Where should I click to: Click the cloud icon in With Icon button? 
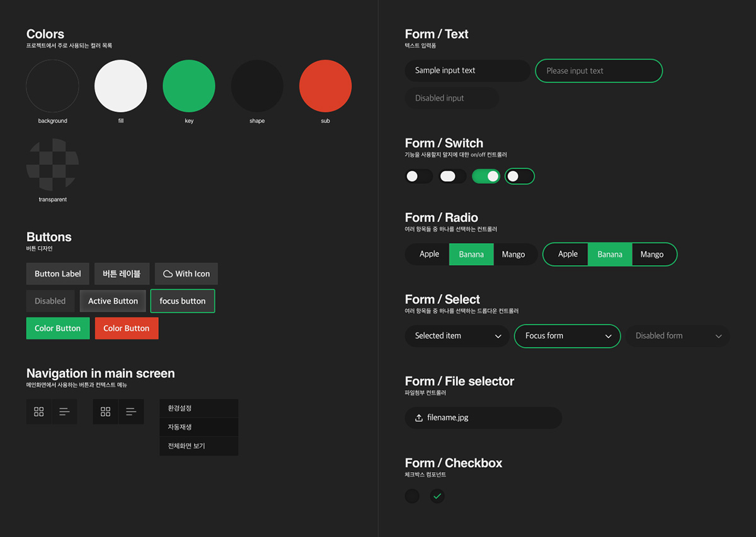click(x=168, y=274)
